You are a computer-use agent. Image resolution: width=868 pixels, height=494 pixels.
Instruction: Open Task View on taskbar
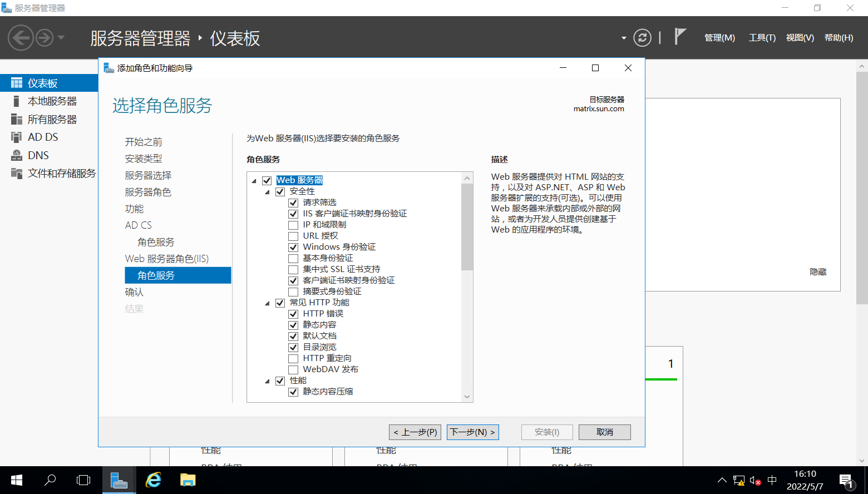[83, 480]
